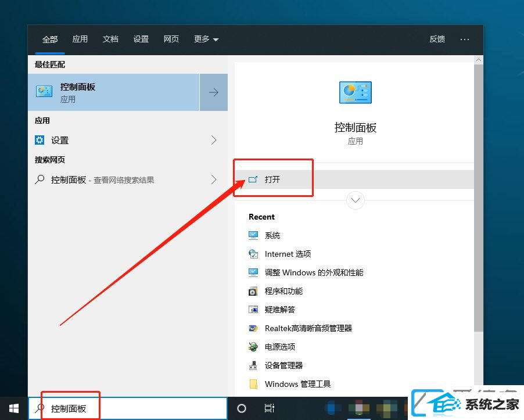
Task: Click the 反馈 feedback button
Action: [437, 40]
